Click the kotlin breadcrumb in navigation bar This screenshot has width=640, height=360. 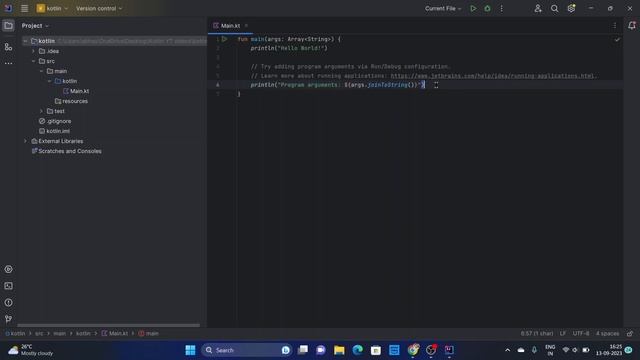15,333
